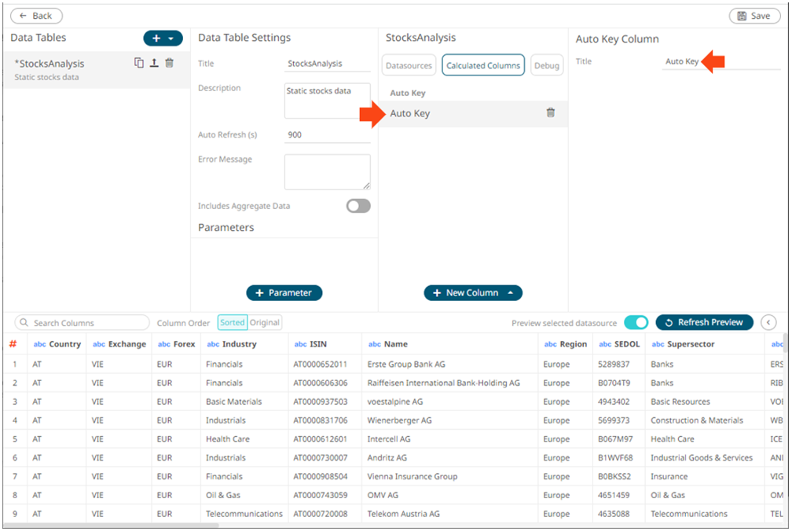
Task: Duplicate the StocksAnalysis data table
Action: click(x=139, y=63)
